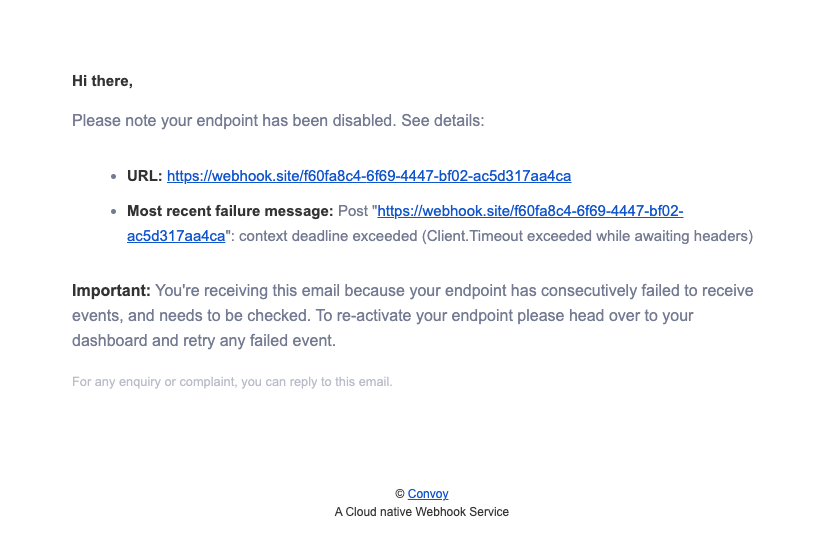Click the ac5d317aa4ca link continuation
This screenshot has width=825, height=550.
[176, 236]
